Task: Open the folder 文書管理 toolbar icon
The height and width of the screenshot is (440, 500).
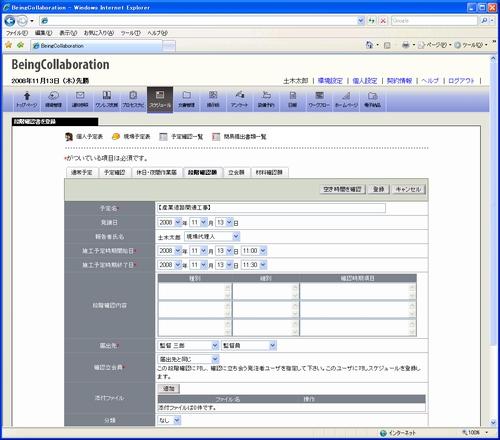Action: pos(187,99)
